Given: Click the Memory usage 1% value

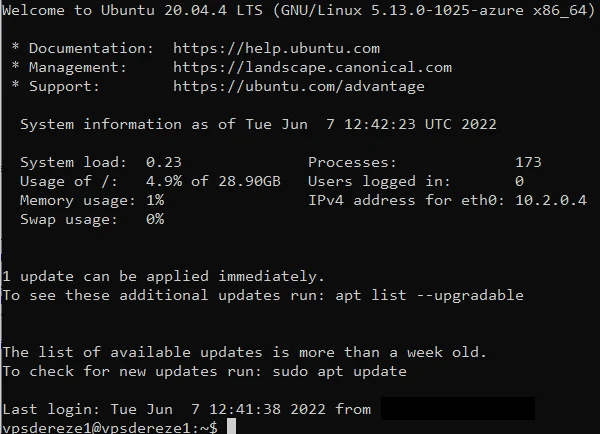Looking at the screenshot, I should (155, 200).
